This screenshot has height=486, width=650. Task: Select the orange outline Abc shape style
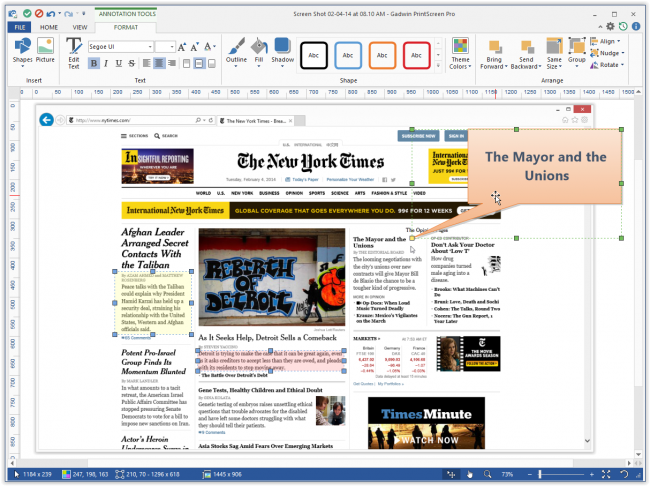click(381, 54)
